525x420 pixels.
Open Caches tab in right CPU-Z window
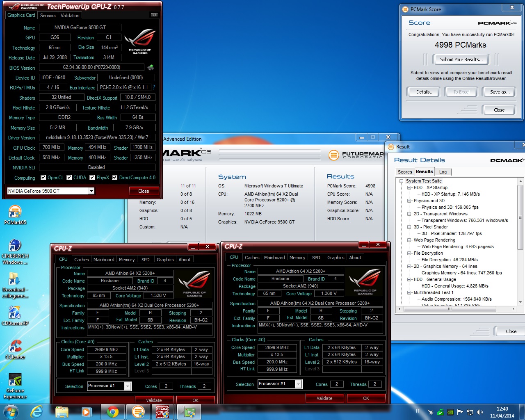click(x=252, y=258)
